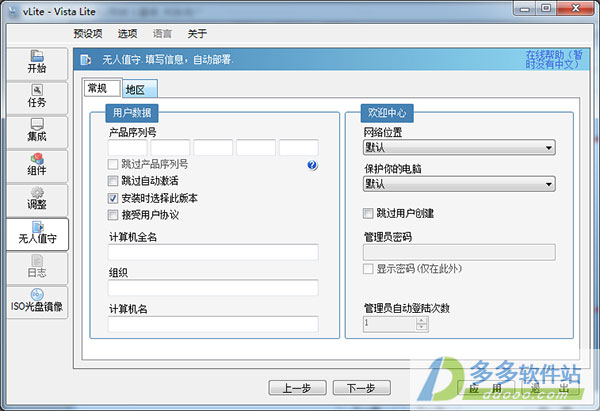Click the second 产品序列号 field
Viewport: 600px width, 411px height.
coord(170,147)
